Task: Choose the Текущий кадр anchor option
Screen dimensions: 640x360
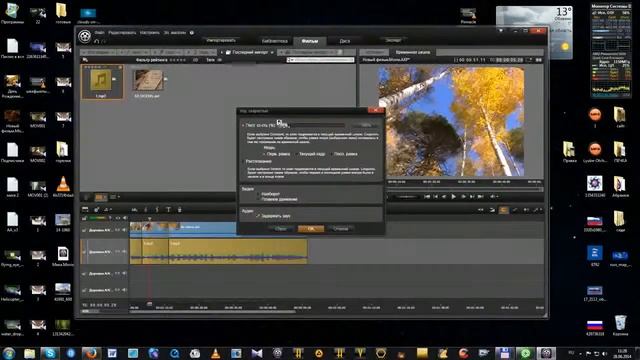Action: click(297, 154)
